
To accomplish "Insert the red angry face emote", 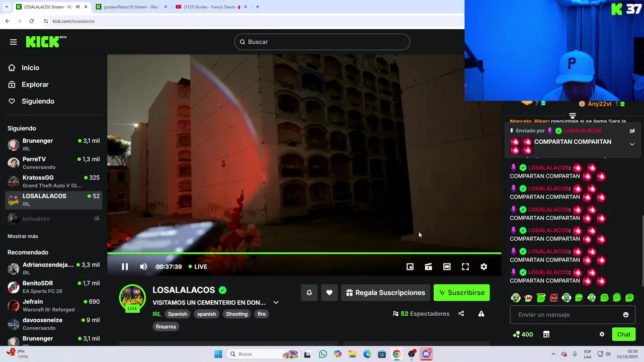I will [x=553, y=298].
